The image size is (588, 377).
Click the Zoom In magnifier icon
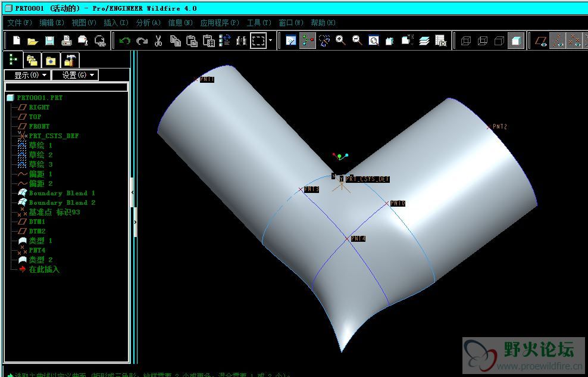(340, 40)
